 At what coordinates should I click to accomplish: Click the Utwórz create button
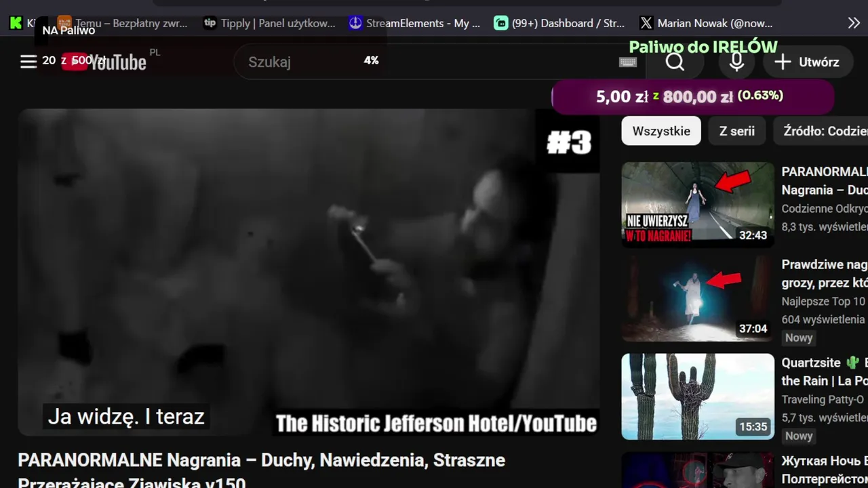[807, 62]
